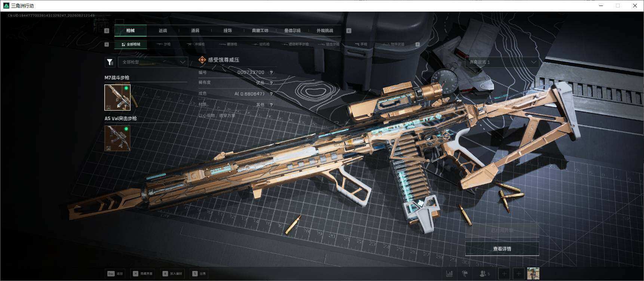
Task: Click the E key hint right of tabs
Action: (x=349, y=31)
